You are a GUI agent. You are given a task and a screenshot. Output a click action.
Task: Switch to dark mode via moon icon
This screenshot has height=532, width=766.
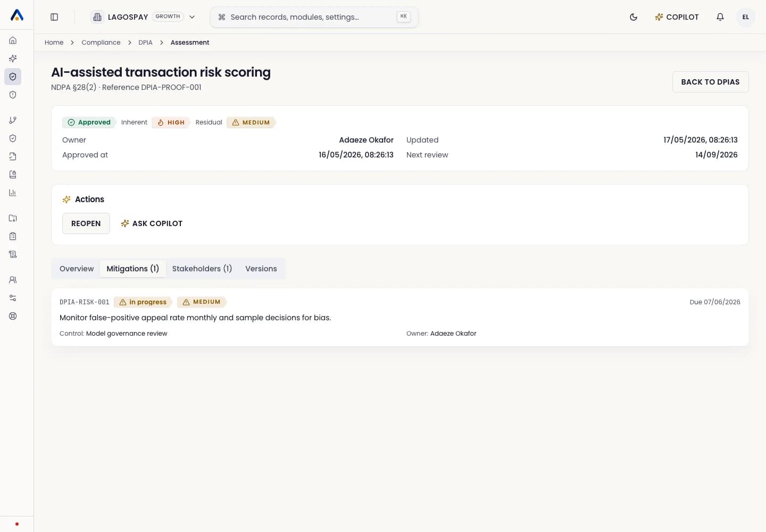pyautogui.click(x=634, y=17)
